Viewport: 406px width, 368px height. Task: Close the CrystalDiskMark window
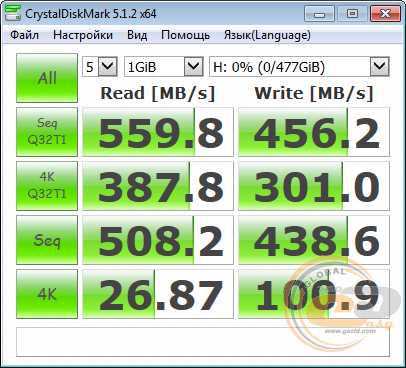(385, 14)
